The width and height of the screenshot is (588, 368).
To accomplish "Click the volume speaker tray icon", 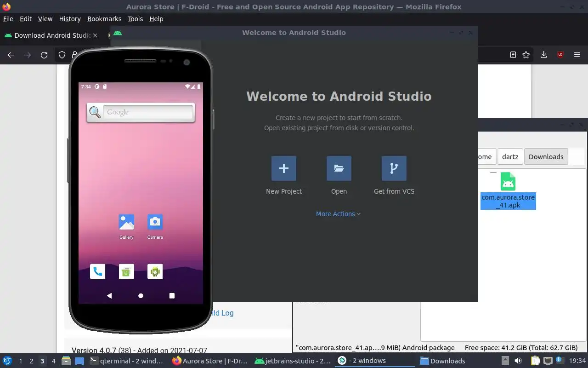I will [518, 361].
